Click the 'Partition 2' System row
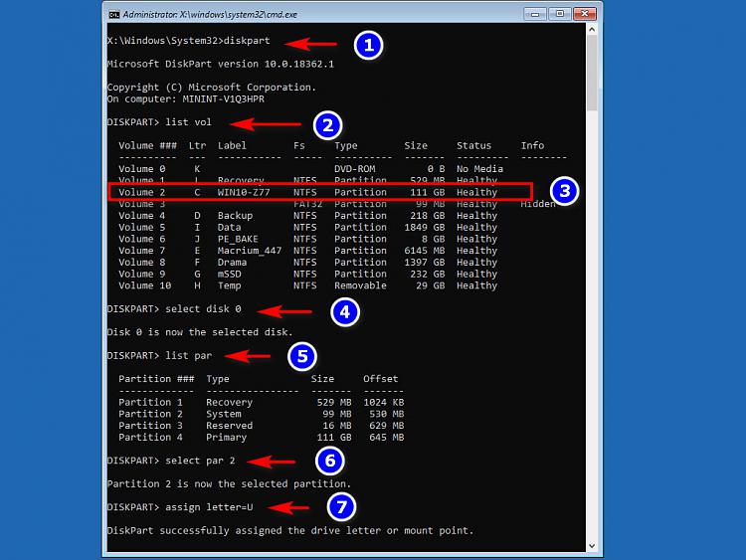Viewport: 746px width, 560px height. pos(262,414)
